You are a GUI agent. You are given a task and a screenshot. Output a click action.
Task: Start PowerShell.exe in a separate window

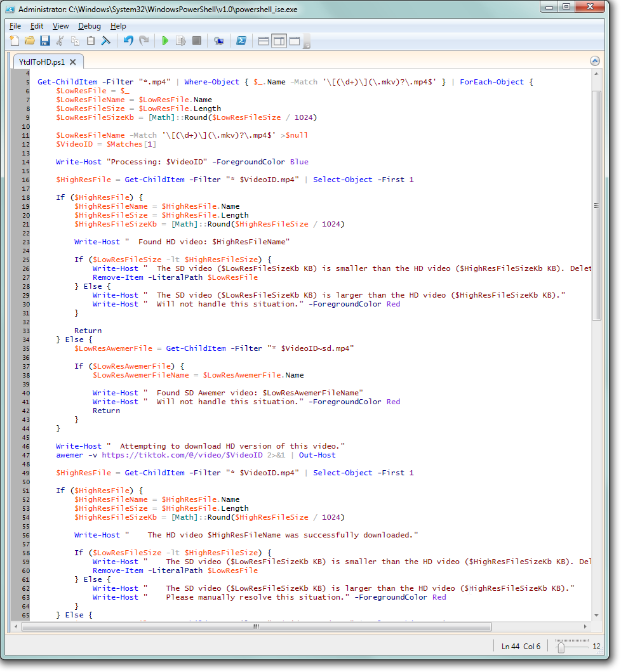click(241, 41)
